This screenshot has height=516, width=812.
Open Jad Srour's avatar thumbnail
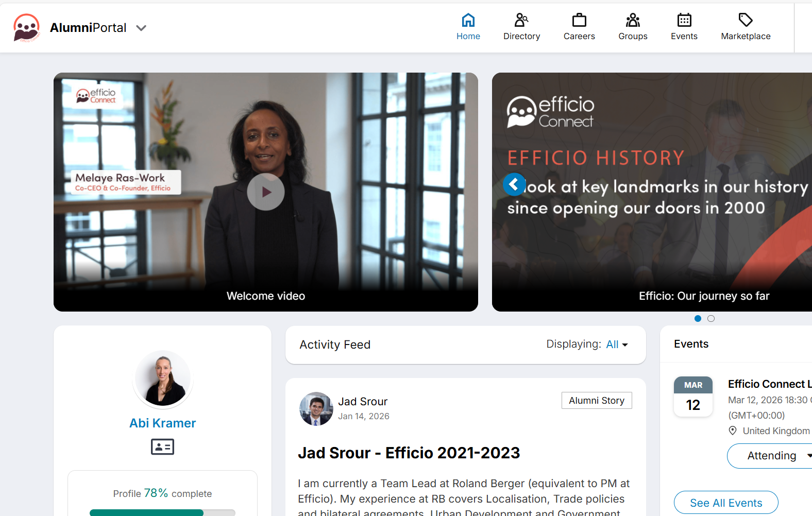[316, 409]
